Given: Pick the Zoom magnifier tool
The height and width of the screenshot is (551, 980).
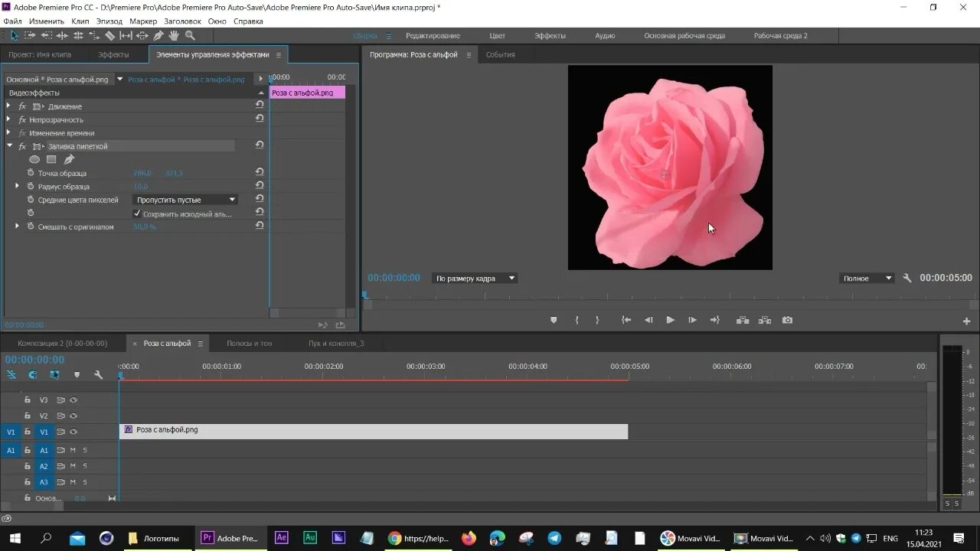Looking at the screenshot, I should pyautogui.click(x=190, y=36).
